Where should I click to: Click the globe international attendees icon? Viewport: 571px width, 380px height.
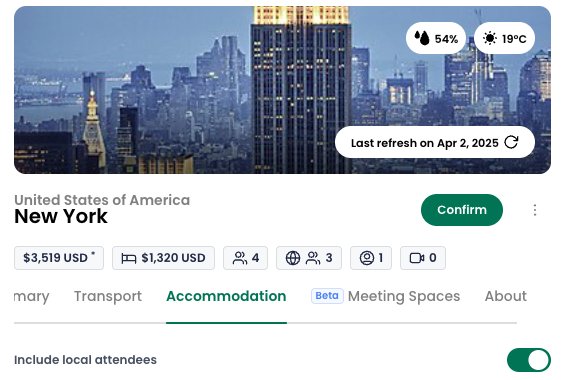click(x=293, y=258)
